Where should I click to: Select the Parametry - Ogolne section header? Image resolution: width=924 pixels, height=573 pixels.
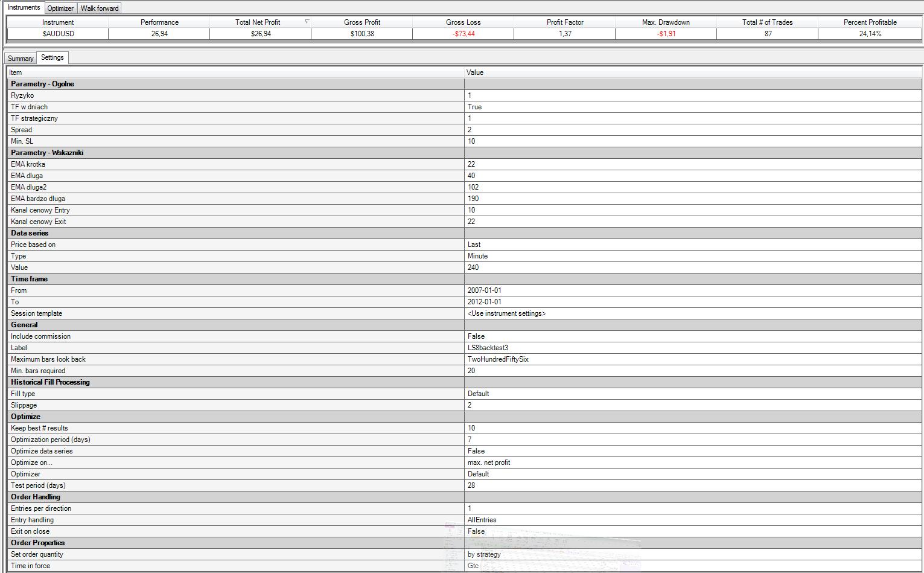click(x=42, y=84)
